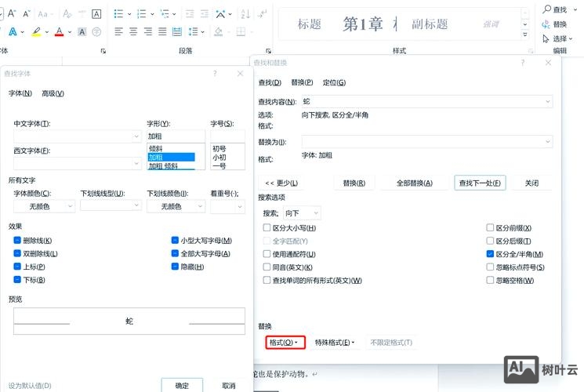Viewport: 584px width, 392px height.
Task: Open Chinese text layout options icon
Action: tap(220, 14)
